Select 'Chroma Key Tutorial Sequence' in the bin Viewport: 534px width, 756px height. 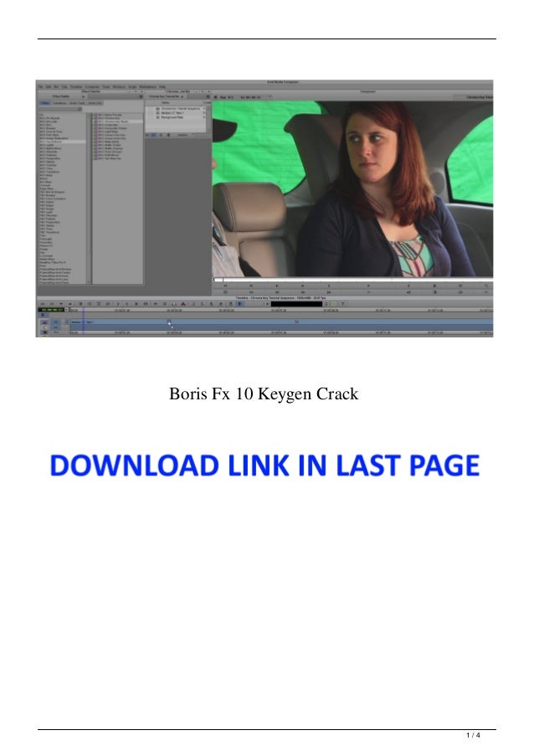179,109
